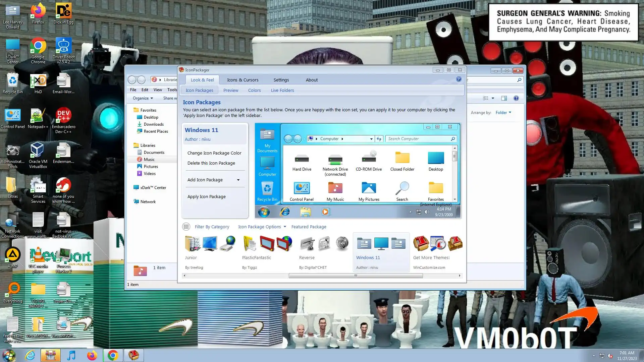Click IconPackager icon in taskbar
Image resolution: width=644 pixels, height=362 pixels.
click(134, 355)
